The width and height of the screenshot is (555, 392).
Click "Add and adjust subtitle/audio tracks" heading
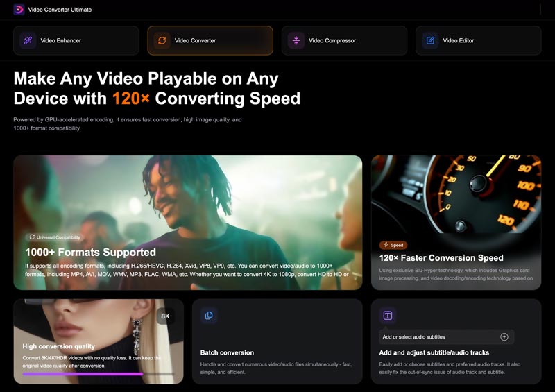click(434, 352)
